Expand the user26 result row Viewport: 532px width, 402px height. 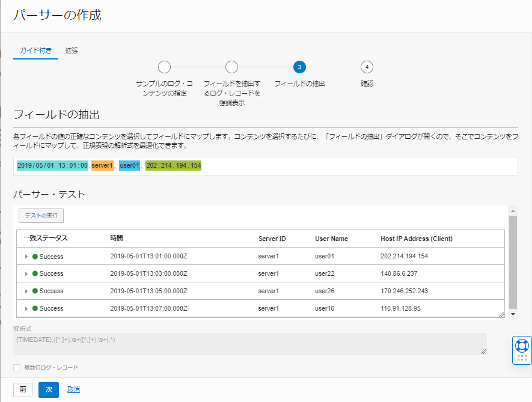26,291
